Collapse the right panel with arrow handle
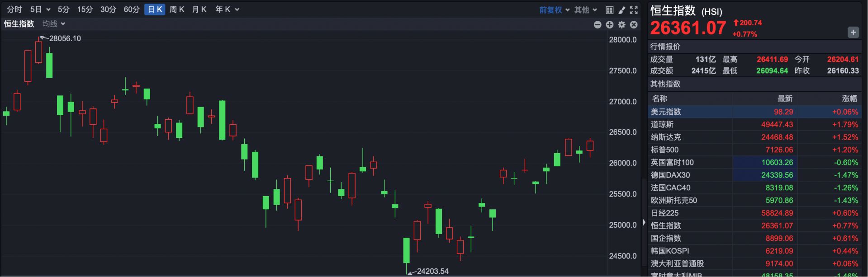Screen dimensions: 868x277 coord(644,223)
